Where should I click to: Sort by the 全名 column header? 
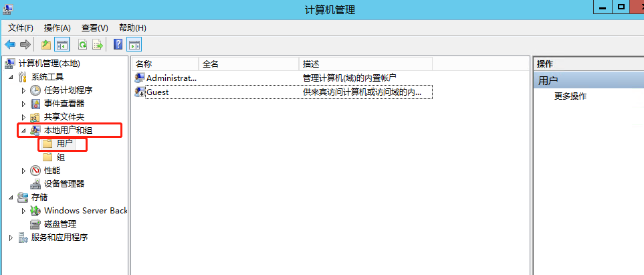[x=249, y=64]
